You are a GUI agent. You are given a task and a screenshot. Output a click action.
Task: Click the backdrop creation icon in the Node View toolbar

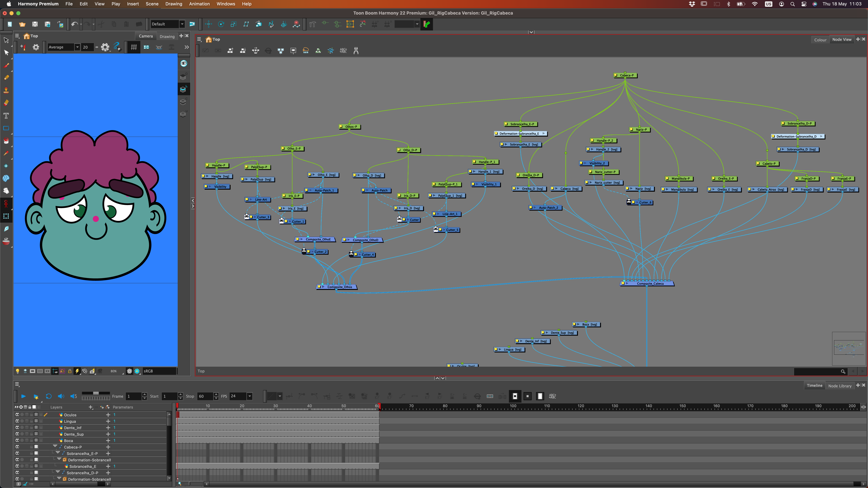click(293, 50)
